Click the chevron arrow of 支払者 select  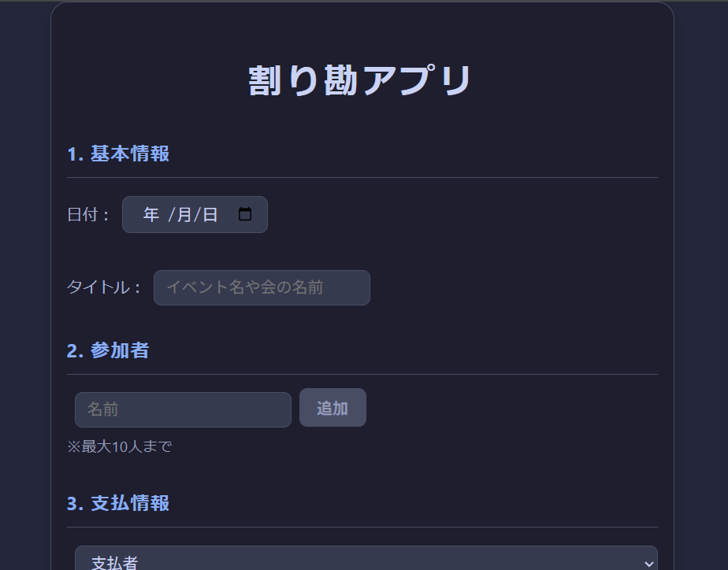click(648, 563)
